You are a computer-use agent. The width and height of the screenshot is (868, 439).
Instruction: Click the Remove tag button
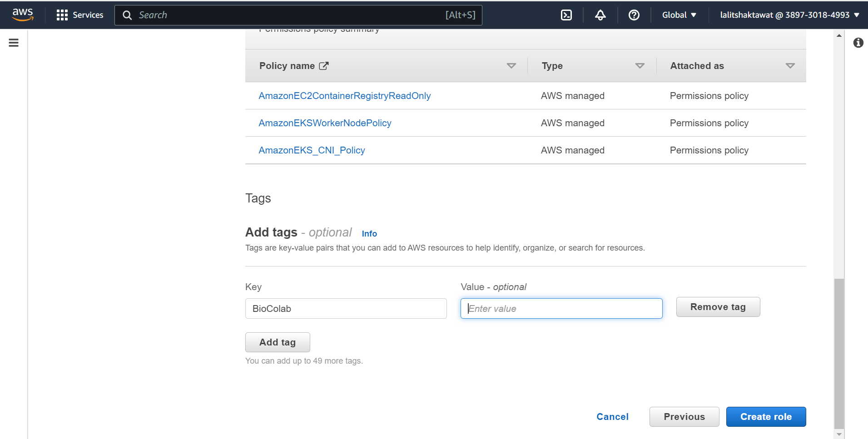(718, 307)
